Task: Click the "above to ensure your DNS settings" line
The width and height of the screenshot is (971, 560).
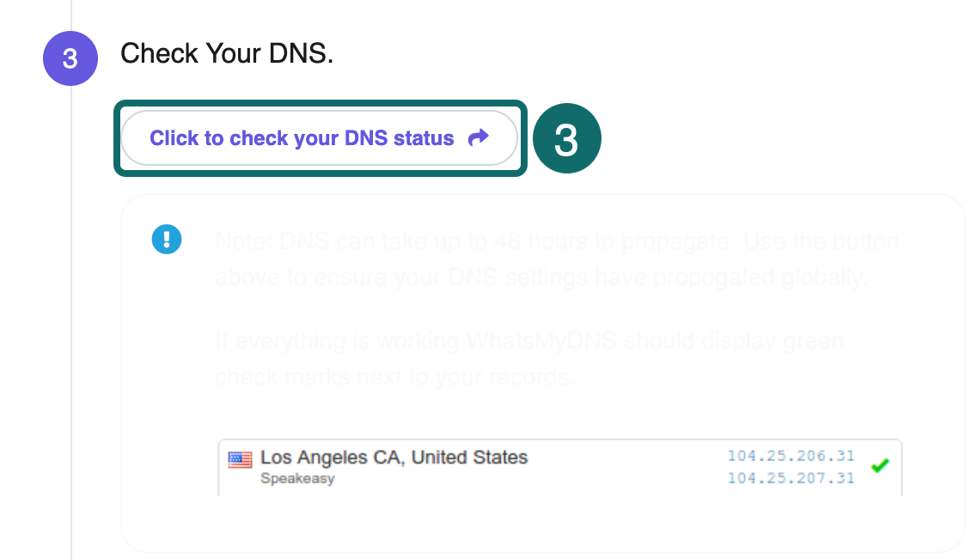Action: coord(538,277)
